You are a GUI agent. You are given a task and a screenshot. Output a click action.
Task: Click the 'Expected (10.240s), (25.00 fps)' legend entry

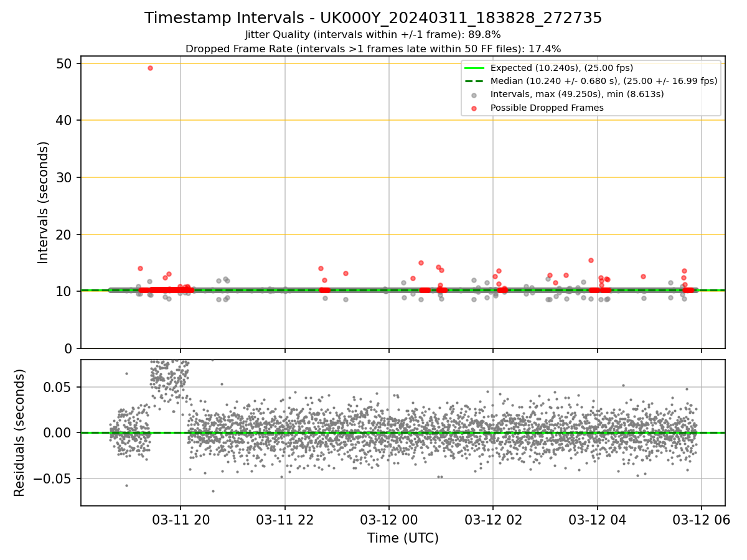coord(562,68)
